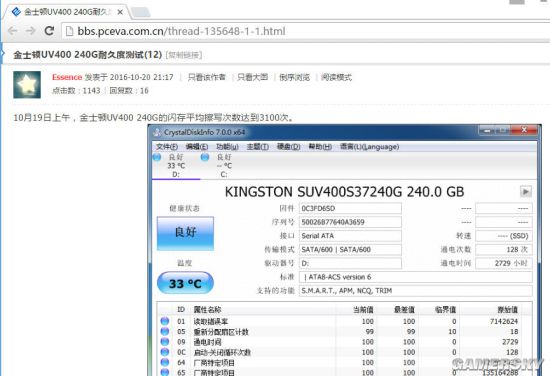Click the 只看该作者 link
The image size is (550, 376).
click(x=207, y=77)
